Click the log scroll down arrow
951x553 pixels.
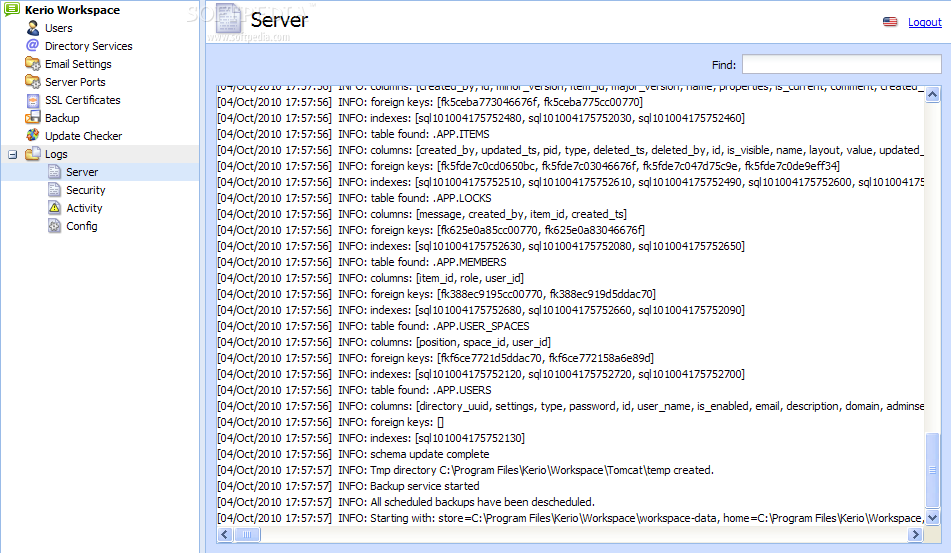point(932,517)
